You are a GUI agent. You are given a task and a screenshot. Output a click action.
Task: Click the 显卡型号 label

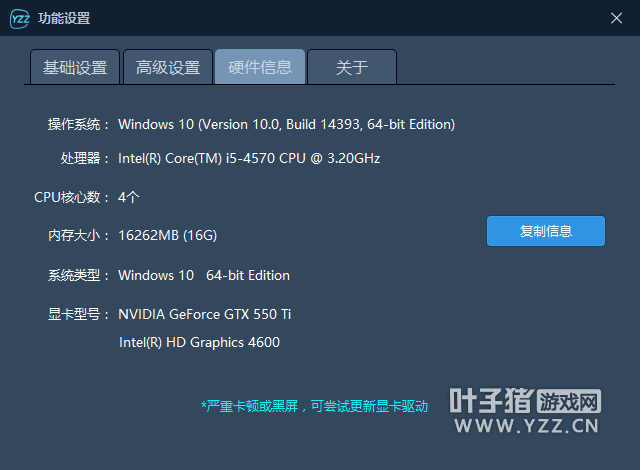point(78,314)
